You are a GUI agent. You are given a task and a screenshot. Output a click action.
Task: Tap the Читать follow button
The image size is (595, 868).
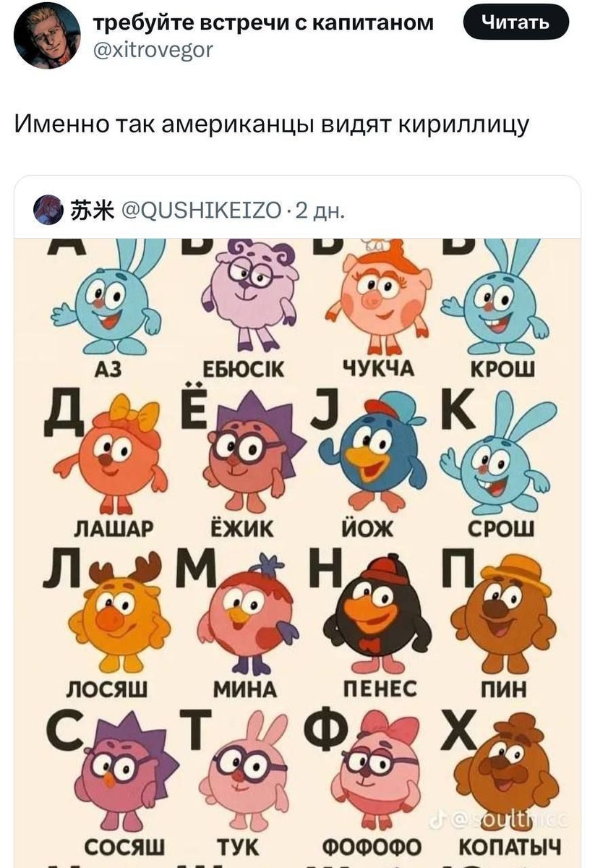(x=515, y=24)
